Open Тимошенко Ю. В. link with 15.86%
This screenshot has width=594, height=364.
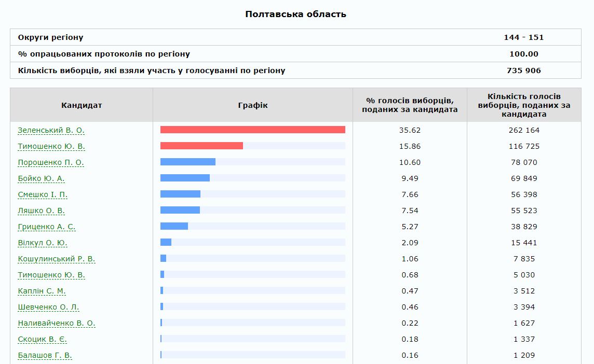(51, 146)
